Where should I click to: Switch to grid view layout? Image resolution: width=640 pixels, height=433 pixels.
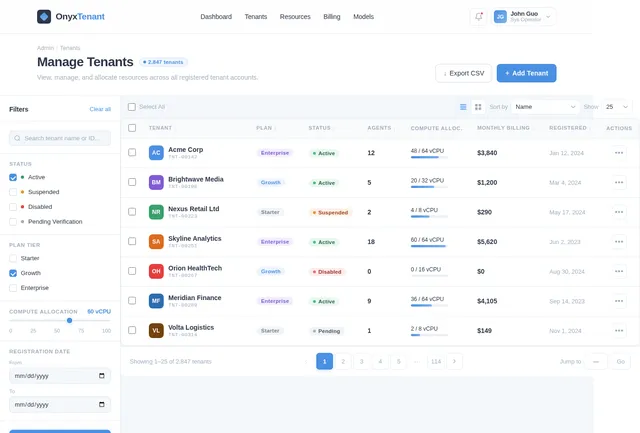tap(478, 106)
